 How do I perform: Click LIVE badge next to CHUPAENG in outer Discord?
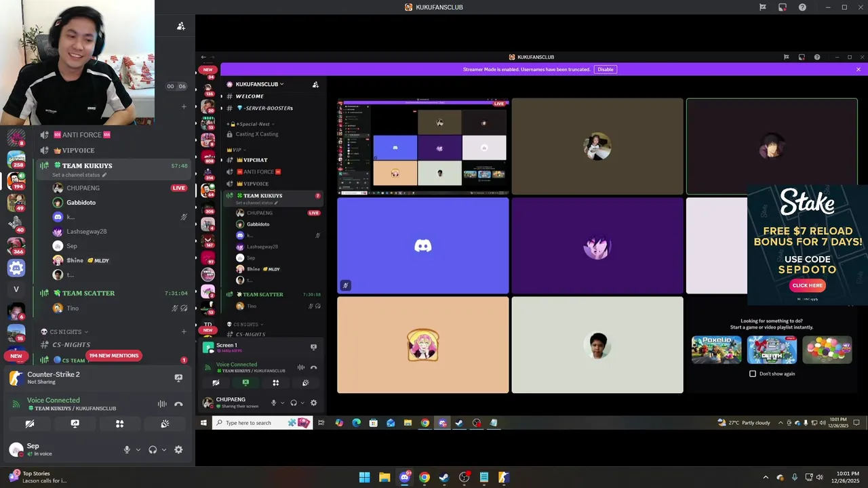179,188
